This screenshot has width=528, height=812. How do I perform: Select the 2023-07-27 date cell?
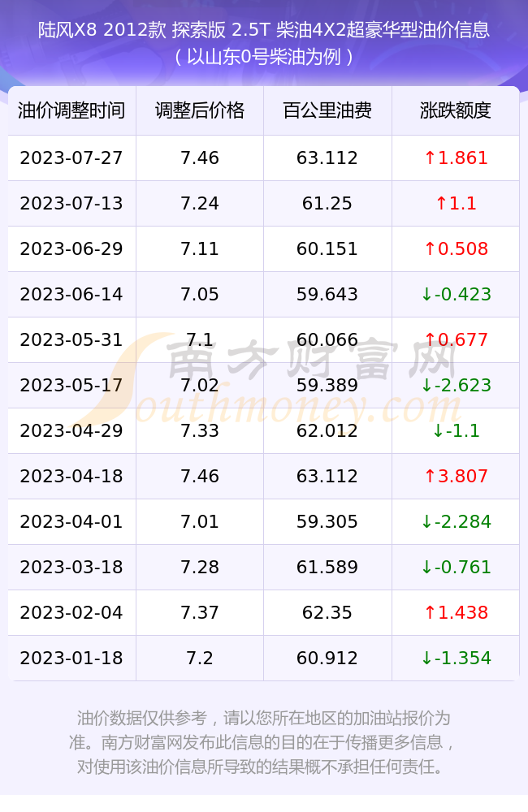[x=71, y=158]
